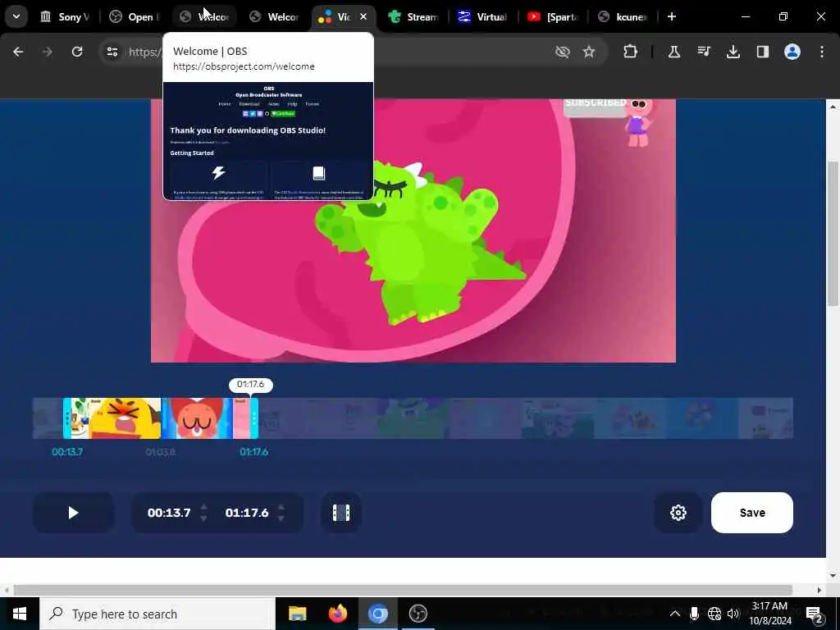Image resolution: width=840 pixels, height=630 pixels.
Task: Click the horizontal scrollbar thumb
Action: click(x=403, y=590)
